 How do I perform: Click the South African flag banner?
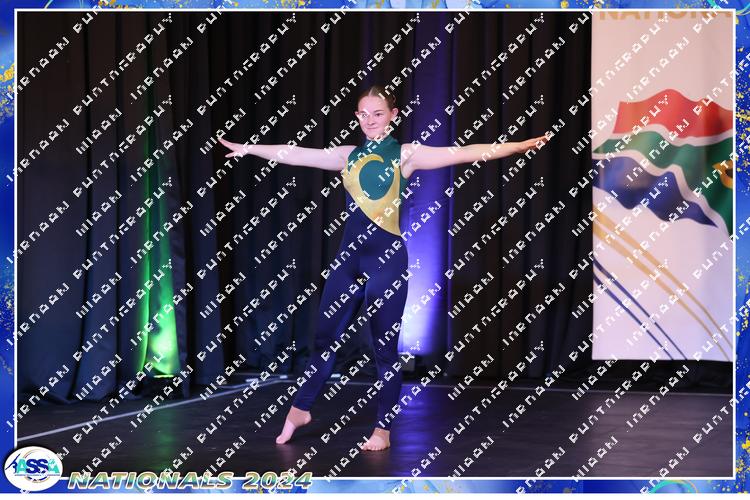662,185
